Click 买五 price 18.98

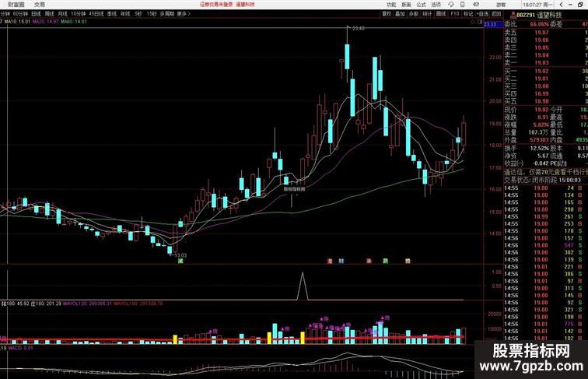tap(541, 101)
